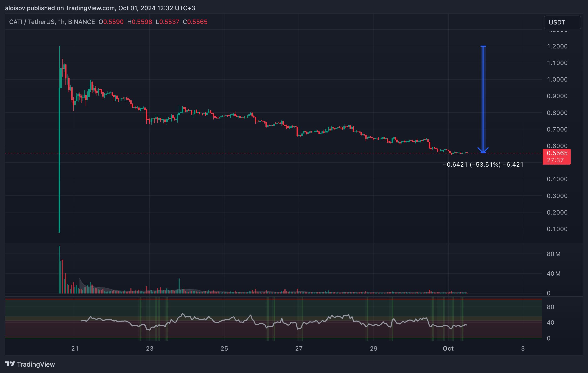The height and width of the screenshot is (373, 588).
Task: Click the 1.2000 price scale label
Action: [557, 46]
